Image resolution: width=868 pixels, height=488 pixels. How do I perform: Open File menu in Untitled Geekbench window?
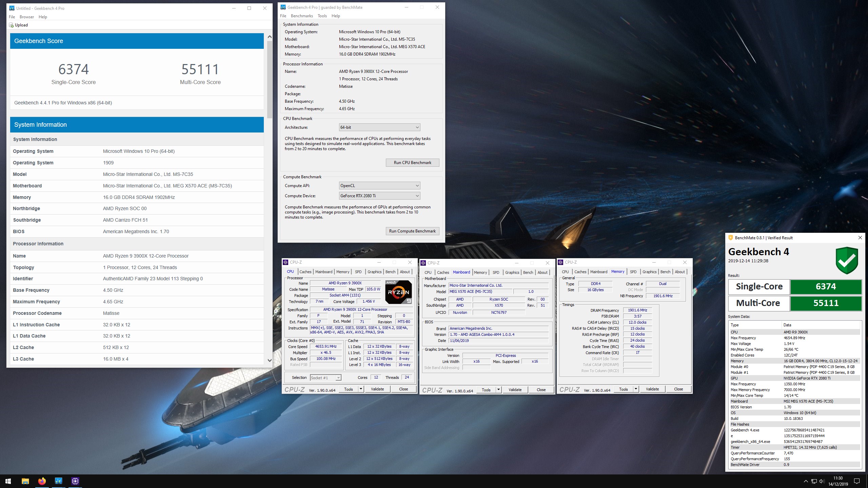pyautogui.click(x=12, y=17)
